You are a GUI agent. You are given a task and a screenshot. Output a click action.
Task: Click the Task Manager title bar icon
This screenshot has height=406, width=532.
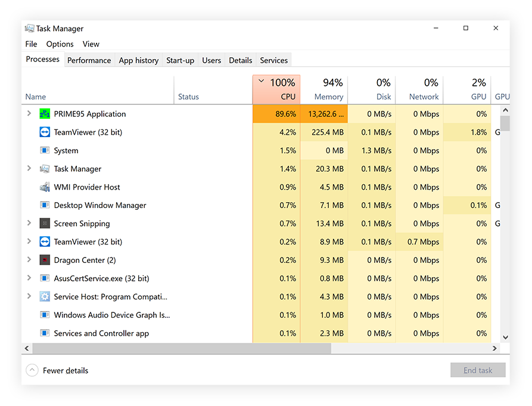tap(30, 28)
